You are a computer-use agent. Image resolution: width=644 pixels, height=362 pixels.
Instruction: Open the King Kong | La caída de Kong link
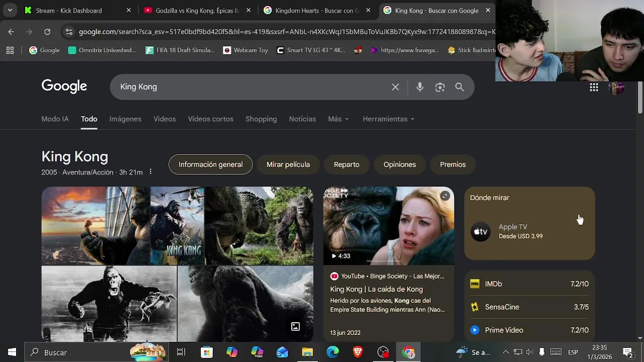pos(376,289)
